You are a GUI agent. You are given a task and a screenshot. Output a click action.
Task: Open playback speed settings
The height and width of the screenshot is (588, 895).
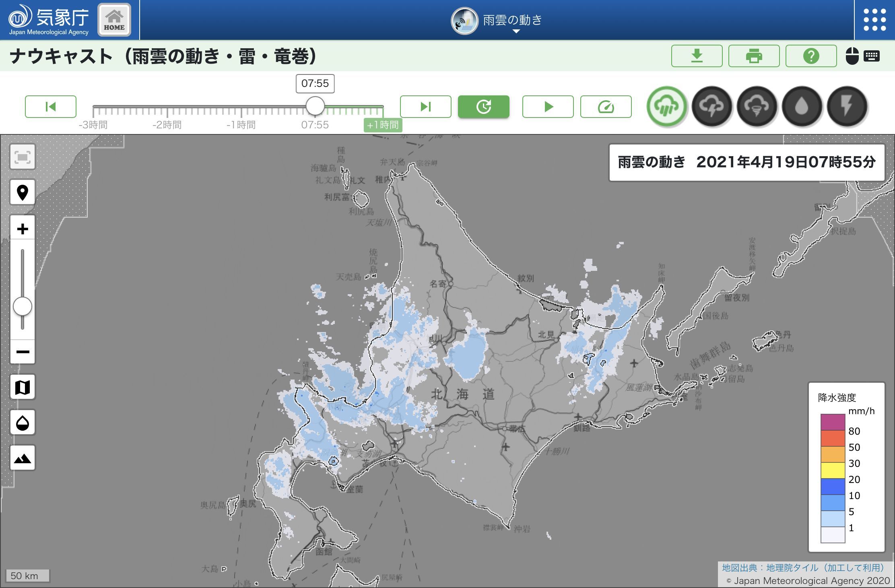606,107
